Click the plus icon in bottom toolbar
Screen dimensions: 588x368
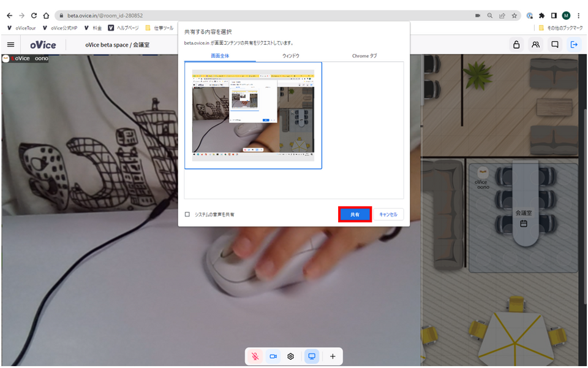tap(333, 356)
